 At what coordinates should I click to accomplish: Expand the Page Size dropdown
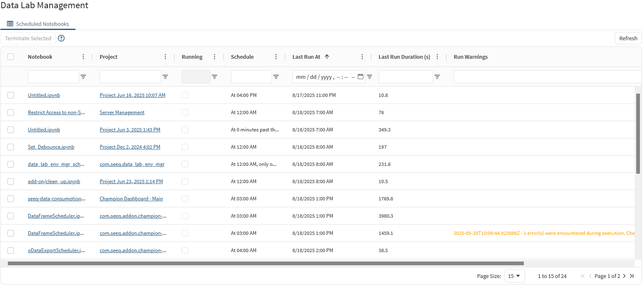point(514,276)
